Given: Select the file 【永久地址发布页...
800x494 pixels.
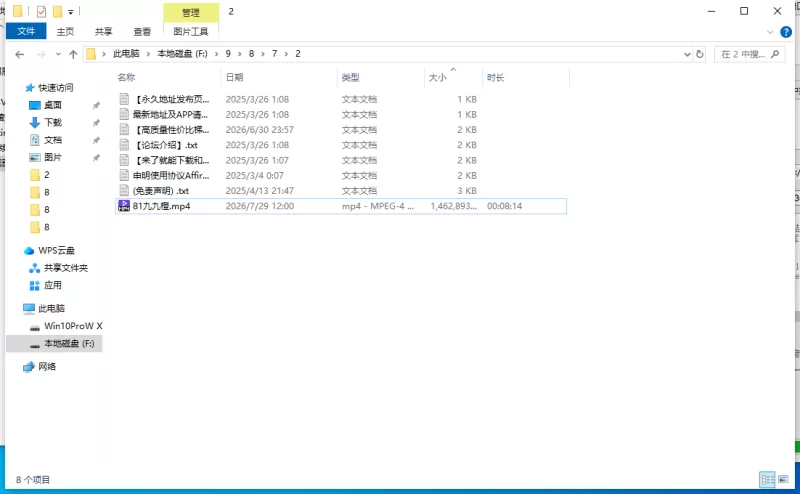Looking at the screenshot, I should pyautogui.click(x=171, y=100).
